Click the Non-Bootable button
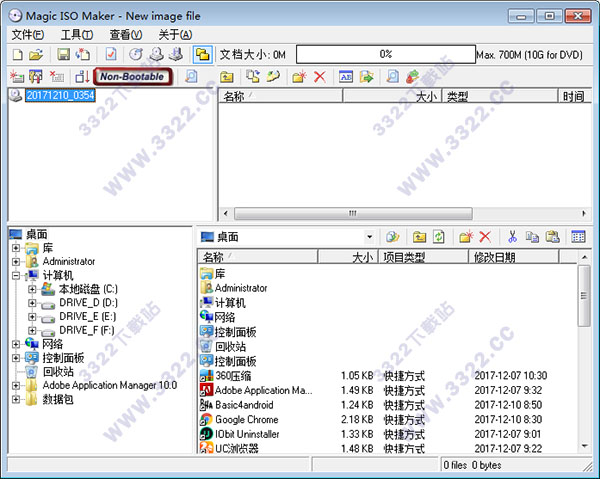This screenshot has height=479, width=600. [132, 77]
